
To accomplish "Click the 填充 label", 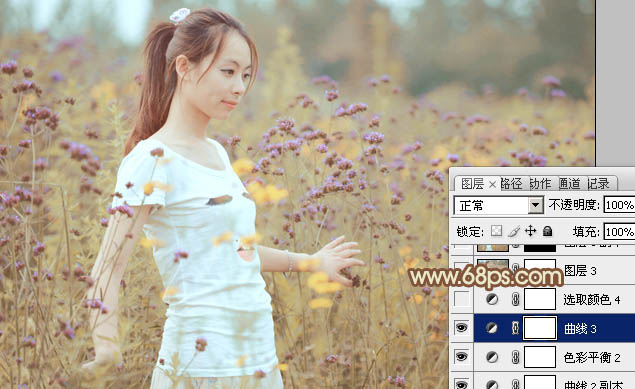I will (x=586, y=232).
